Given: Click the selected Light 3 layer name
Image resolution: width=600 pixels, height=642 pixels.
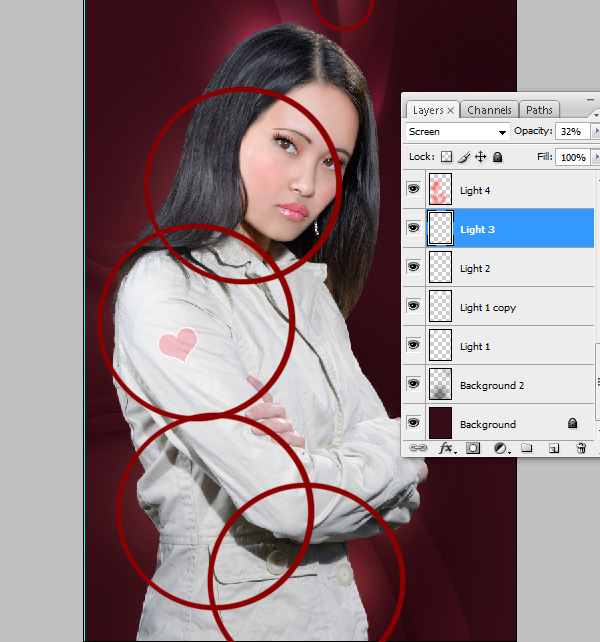Looking at the screenshot, I should 477,229.
